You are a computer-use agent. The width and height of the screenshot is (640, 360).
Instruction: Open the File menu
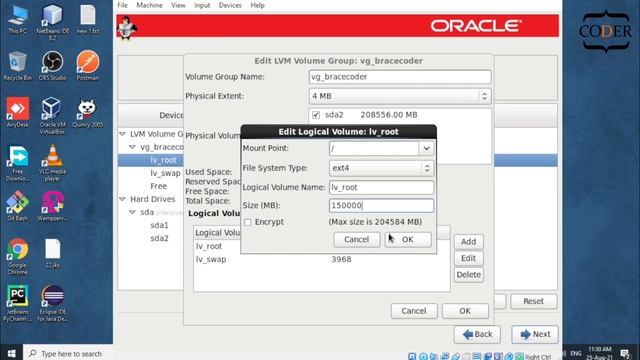[x=122, y=5]
